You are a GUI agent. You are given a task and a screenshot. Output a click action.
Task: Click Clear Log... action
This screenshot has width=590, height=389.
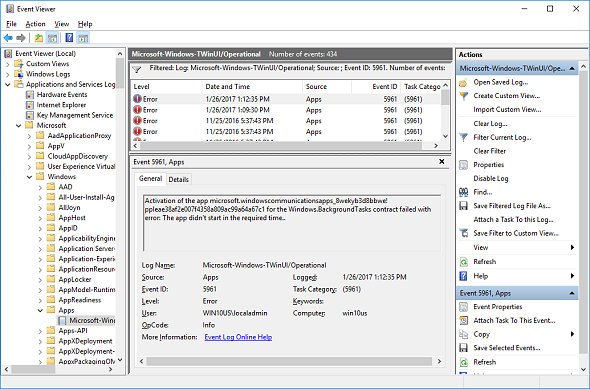tap(490, 124)
